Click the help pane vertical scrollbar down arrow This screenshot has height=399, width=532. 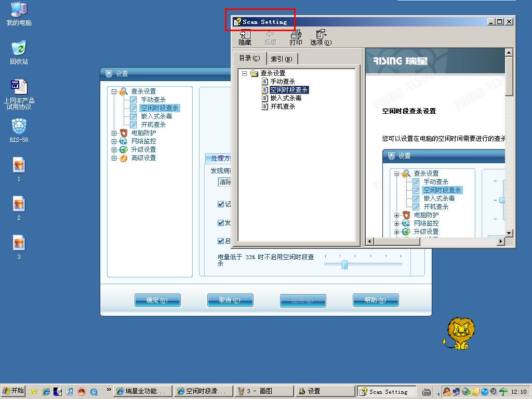pyautogui.click(x=509, y=233)
